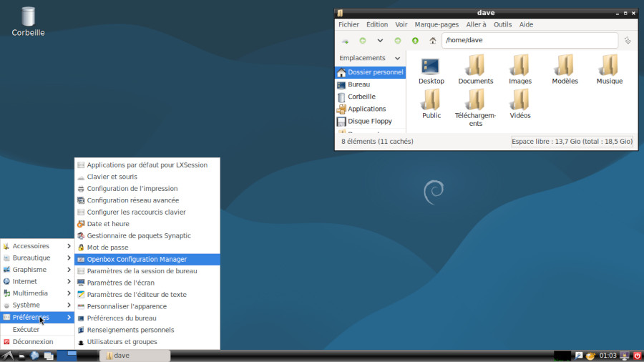Expand the Internet submenu

(x=37, y=282)
